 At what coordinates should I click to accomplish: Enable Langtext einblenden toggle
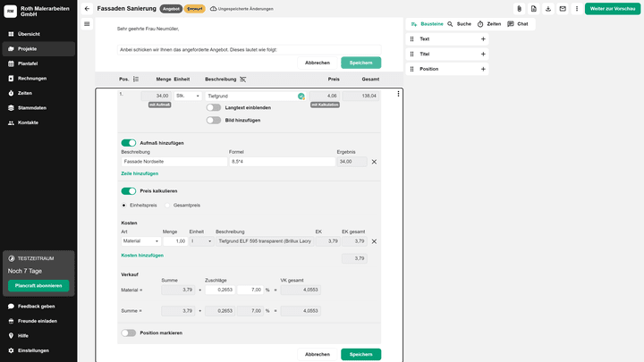[214, 107]
